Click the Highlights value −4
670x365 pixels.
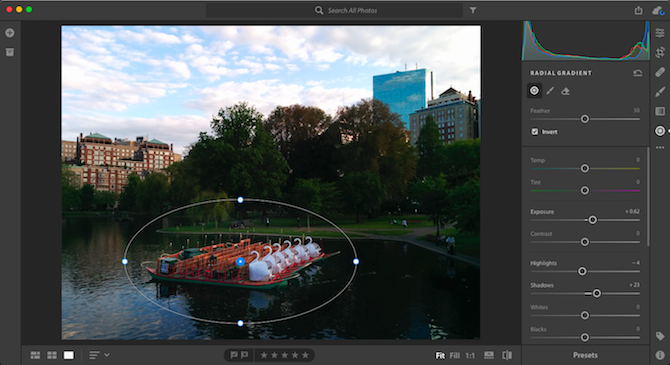tap(636, 263)
